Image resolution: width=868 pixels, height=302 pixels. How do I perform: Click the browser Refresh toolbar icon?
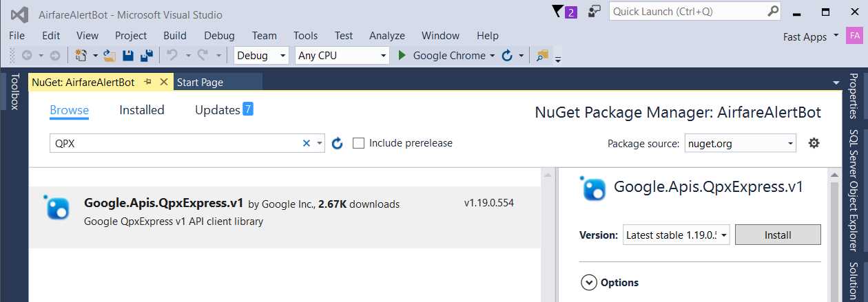tap(507, 56)
